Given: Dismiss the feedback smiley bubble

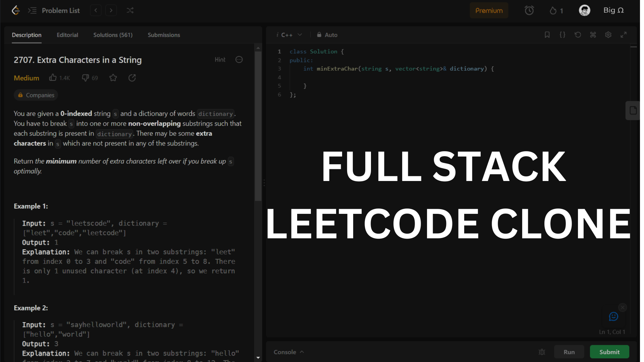Looking at the screenshot, I should (623, 307).
